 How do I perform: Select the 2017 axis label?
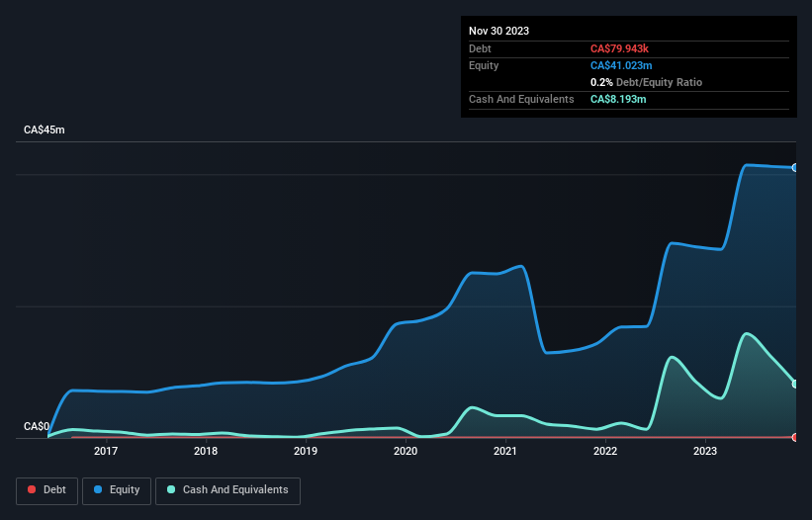click(x=106, y=451)
